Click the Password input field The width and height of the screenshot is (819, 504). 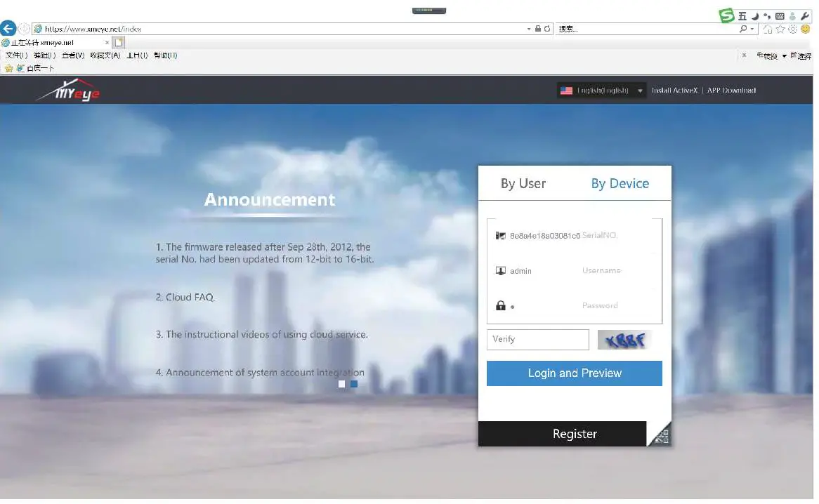[x=575, y=306]
